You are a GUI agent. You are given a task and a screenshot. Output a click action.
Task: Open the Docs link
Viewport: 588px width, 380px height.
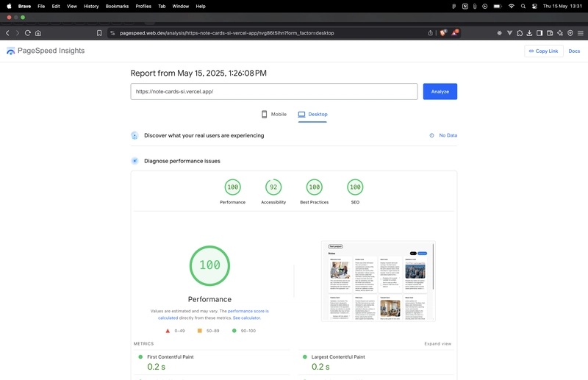(574, 51)
